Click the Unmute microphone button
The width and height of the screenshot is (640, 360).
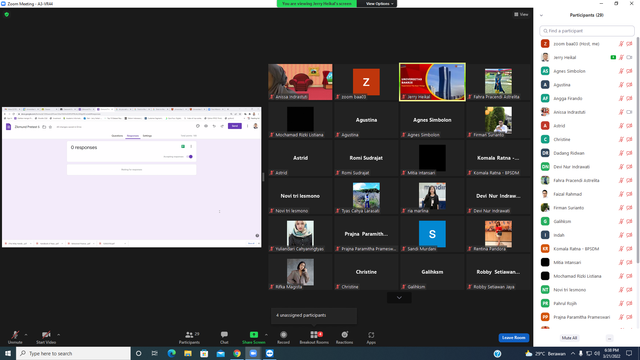(x=15, y=337)
